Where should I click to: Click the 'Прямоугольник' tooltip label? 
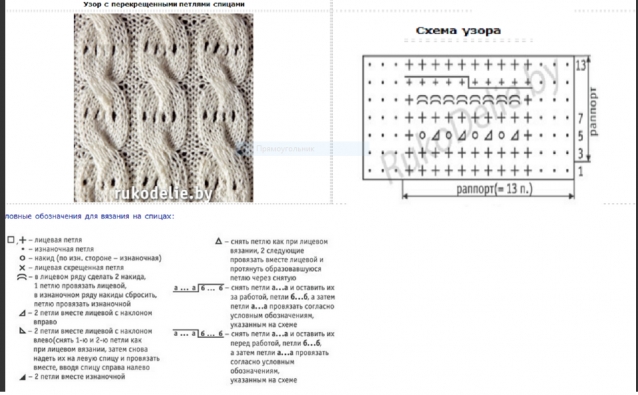point(285,149)
